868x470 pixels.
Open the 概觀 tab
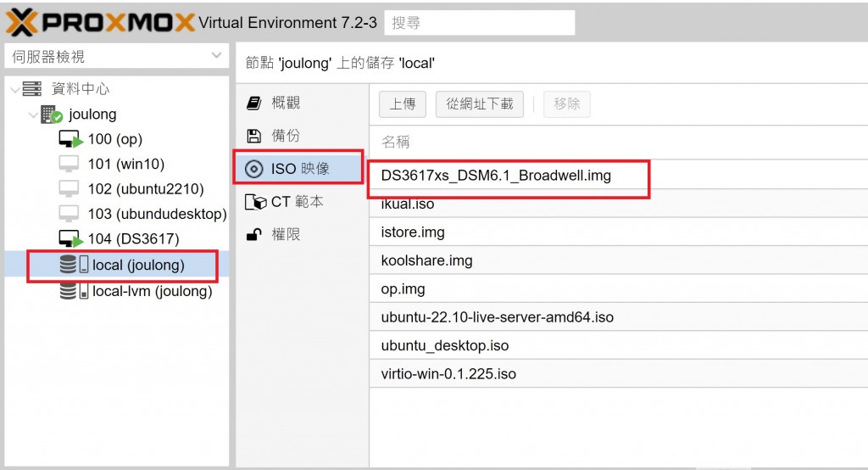(x=303, y=104)
